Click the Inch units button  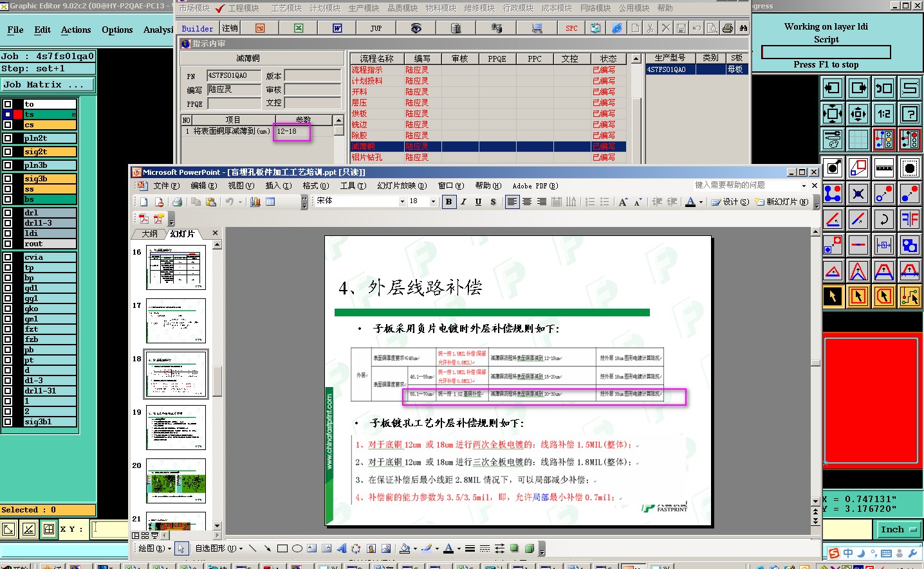(898, 530)
